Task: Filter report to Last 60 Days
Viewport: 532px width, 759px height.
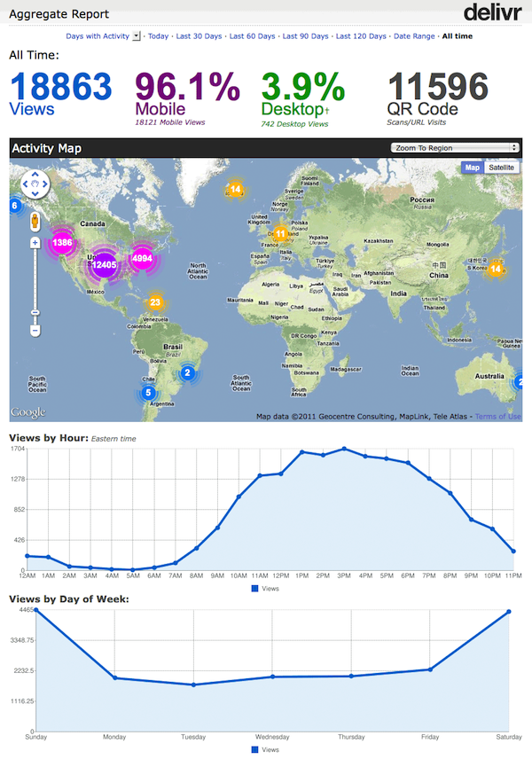Action: 252,35
